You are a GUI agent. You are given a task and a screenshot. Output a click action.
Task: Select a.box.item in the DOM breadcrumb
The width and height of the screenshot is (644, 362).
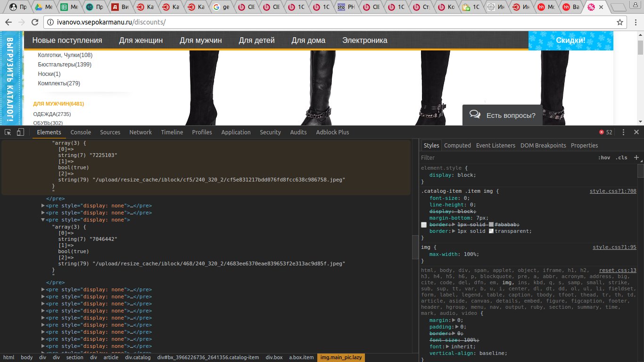coord(301,358)
